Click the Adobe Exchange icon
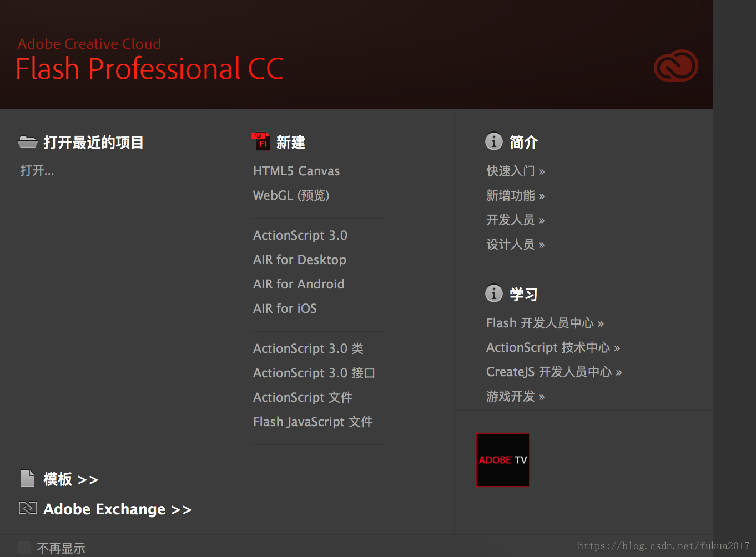The image size is (756, 557). pyautogui.click(x=28, y=508)
